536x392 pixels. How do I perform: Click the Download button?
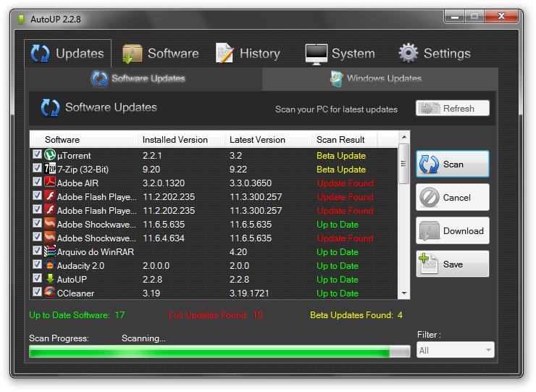pos(453,231)
